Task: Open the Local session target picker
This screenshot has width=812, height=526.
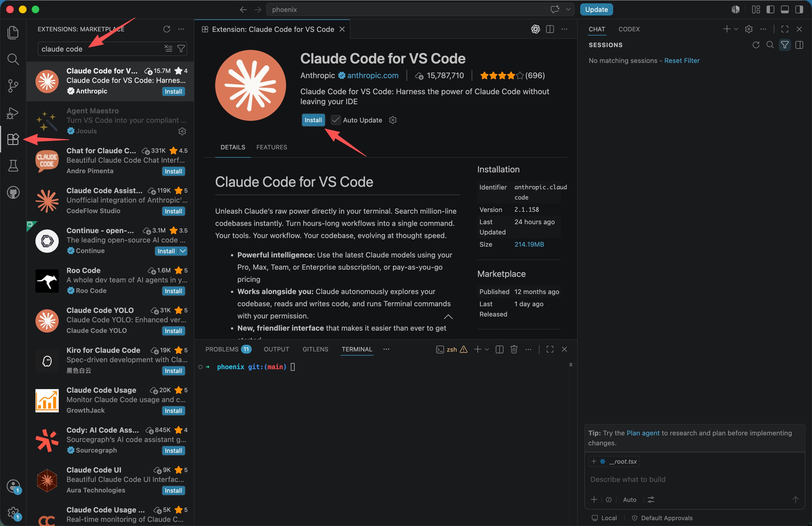Action: 604,518
